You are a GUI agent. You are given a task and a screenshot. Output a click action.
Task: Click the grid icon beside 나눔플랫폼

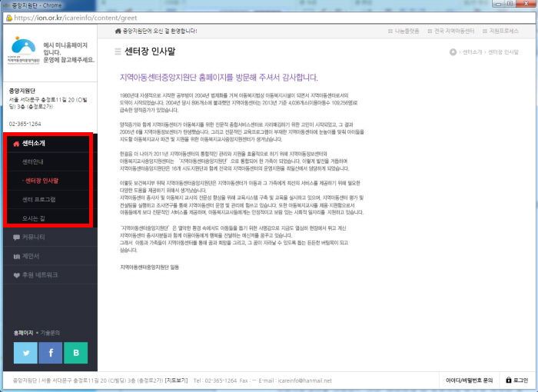[390, 32]
